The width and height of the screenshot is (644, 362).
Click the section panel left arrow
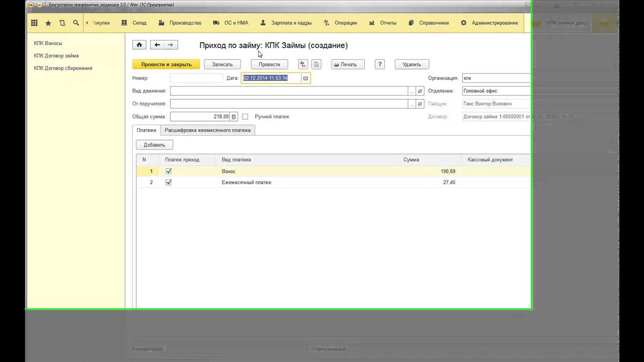(87, 23)
